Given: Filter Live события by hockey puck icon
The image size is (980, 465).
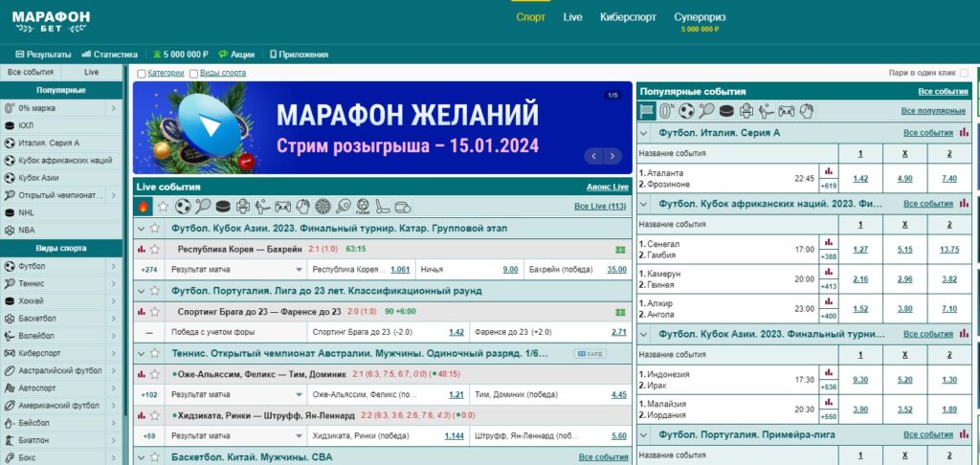Looking at the screenshot, I should click(x=222, y=207).
